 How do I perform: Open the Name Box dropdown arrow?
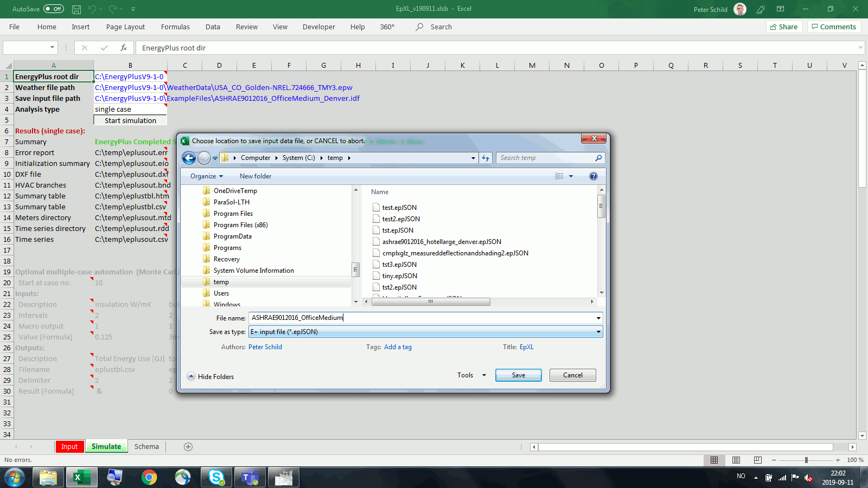click(x=52, y=48)
